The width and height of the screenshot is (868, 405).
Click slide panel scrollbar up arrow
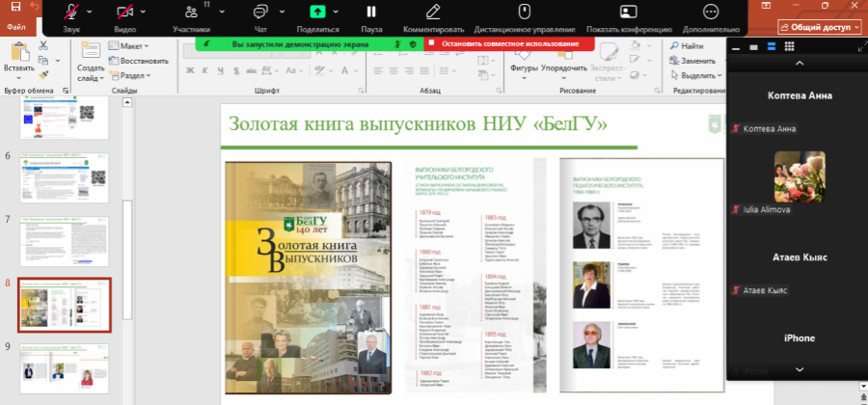[127, 102]
